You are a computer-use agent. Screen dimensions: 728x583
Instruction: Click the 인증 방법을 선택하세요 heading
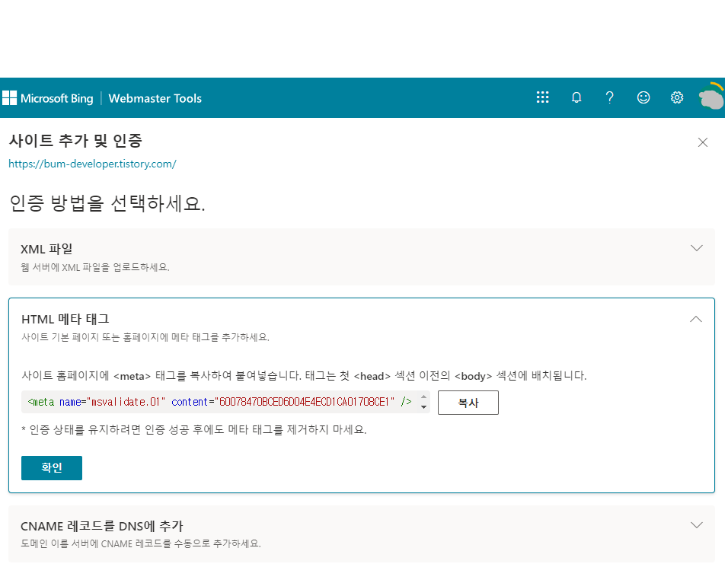click(x=107, y=203)
